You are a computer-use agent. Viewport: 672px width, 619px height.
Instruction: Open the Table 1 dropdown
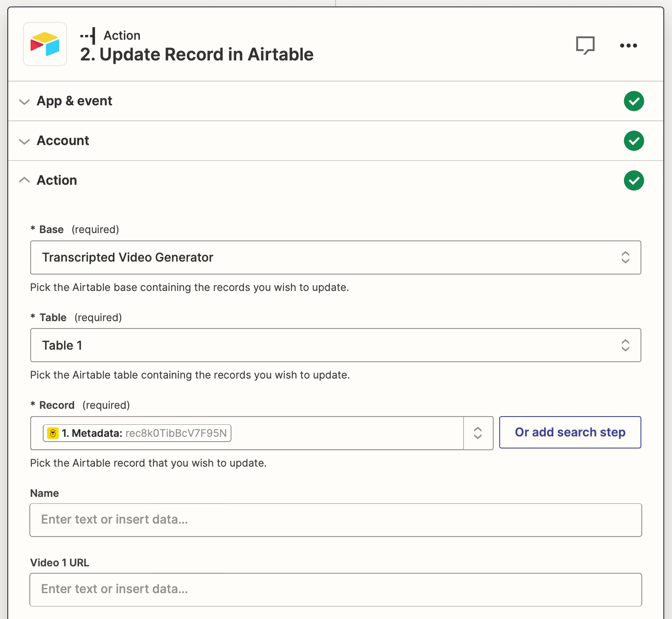pyautogui.click(x=625, y=345)
